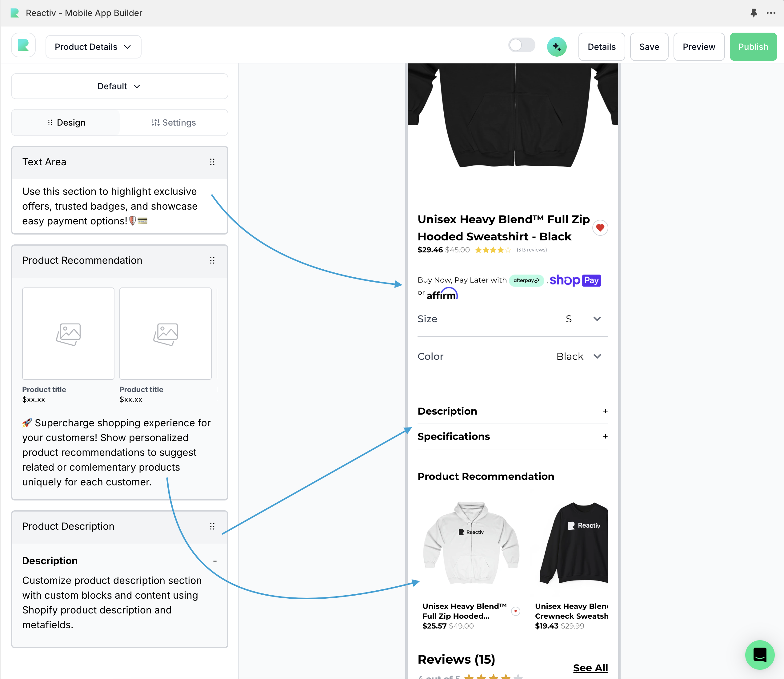Expand the Size selector
Screen dimensions: 784x679
click(597, 319)
